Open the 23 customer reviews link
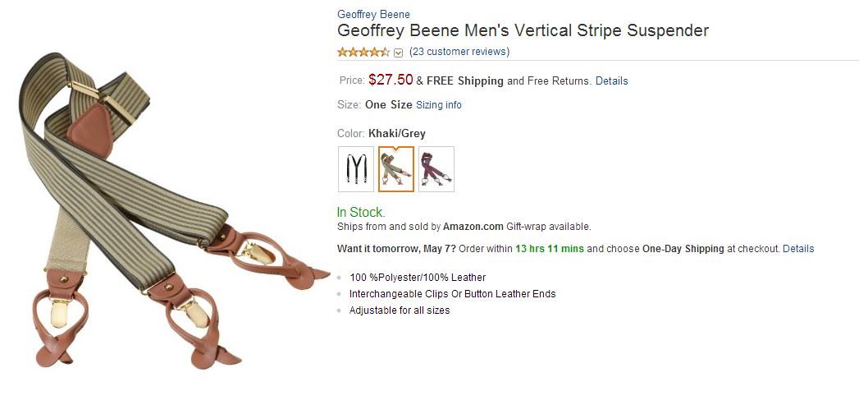This screenshot has width=868, height=400. point(459,52)
